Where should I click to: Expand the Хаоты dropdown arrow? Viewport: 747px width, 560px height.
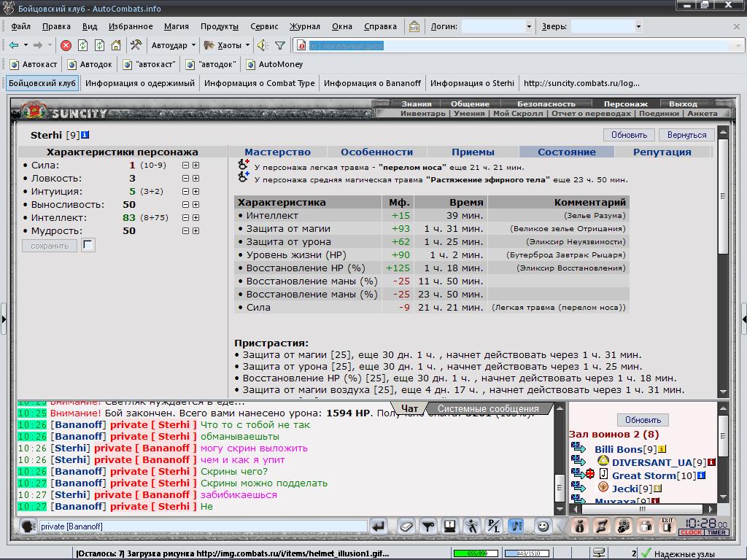(248, 45)
